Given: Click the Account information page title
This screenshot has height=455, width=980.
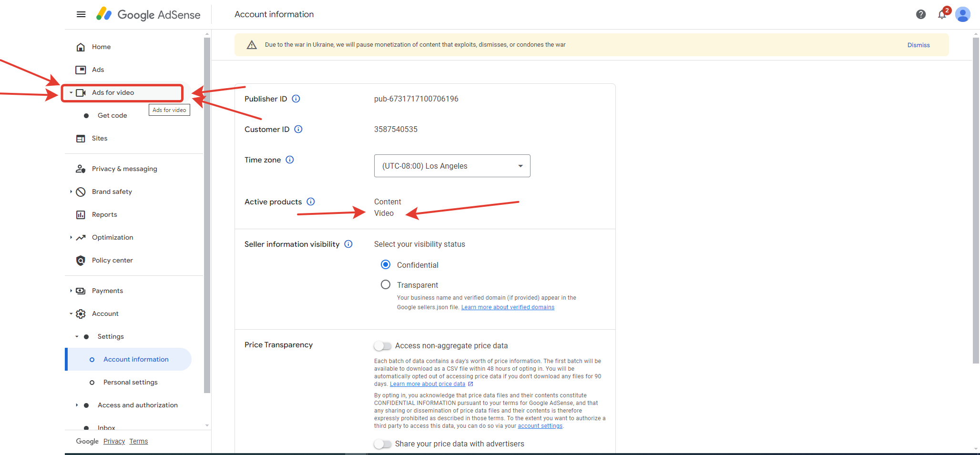Looking at the screenshot, I should [274, 14].
